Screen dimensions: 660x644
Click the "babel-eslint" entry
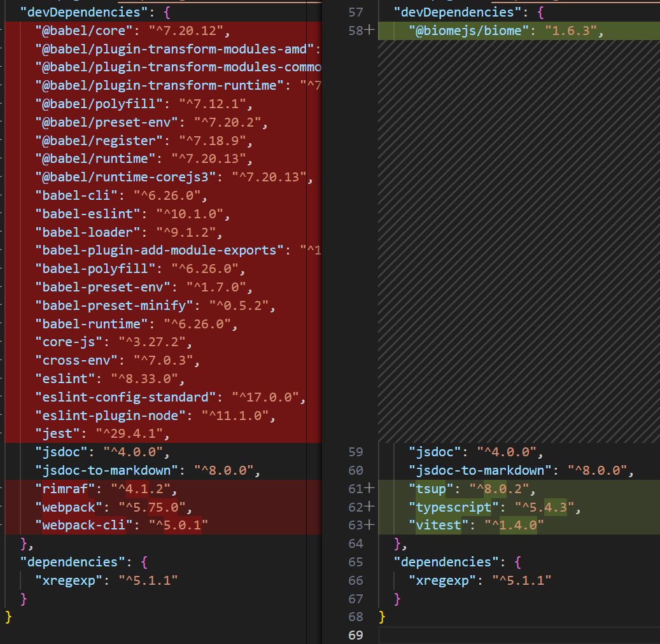click(x=132, y=214)
